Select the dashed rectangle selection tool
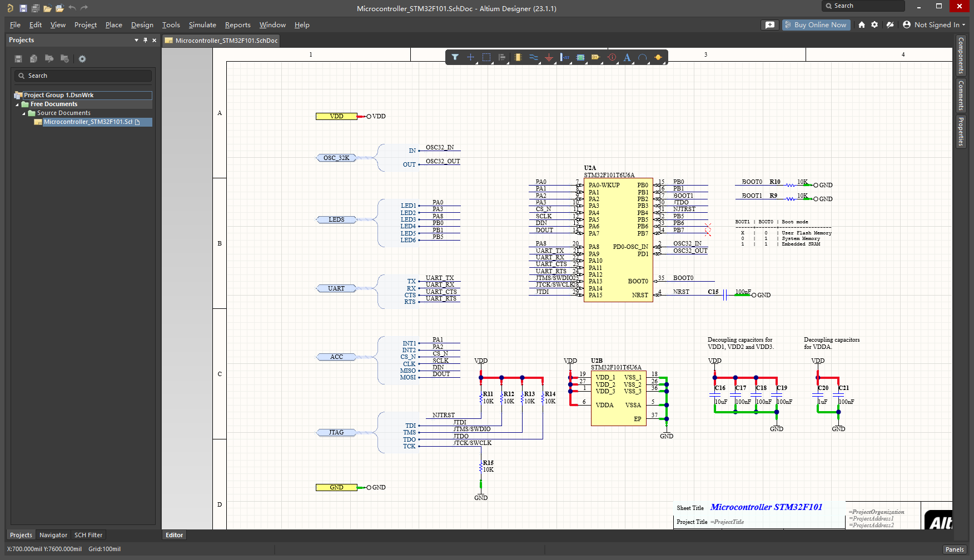 [x=486, y=57]
